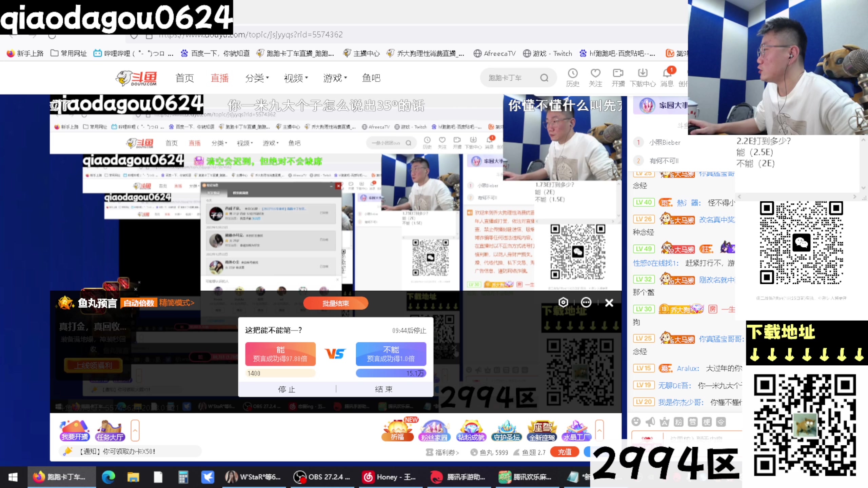Go to 直播 in the top header
Screen dimensions: 868x488
(x=220, y=78)
